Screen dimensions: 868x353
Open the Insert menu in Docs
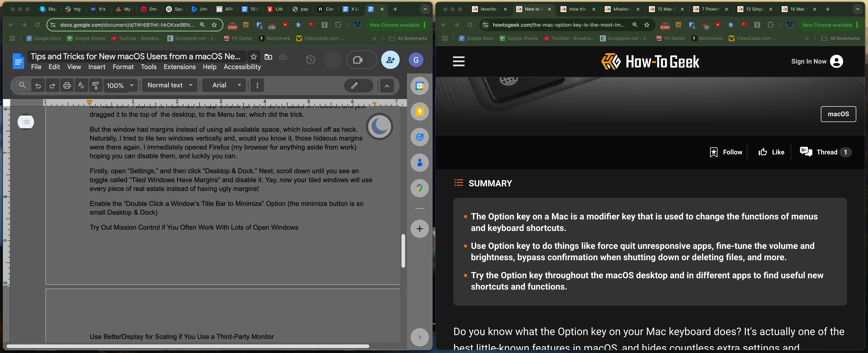pos(97,67)
